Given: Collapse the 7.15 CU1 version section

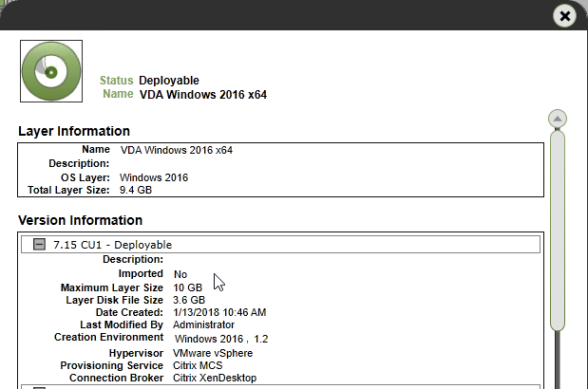Looking at the screenshot, I should [39, 245].
